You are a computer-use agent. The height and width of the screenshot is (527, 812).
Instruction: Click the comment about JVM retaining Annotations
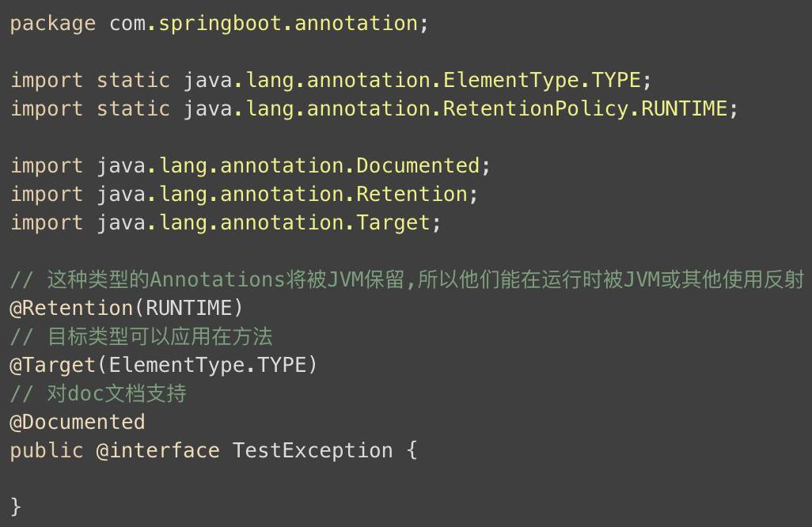[x=407, y=280]
